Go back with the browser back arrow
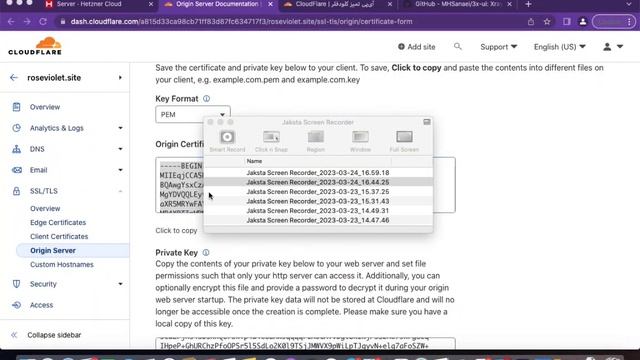The image size is (640, 360). [11, 22]
